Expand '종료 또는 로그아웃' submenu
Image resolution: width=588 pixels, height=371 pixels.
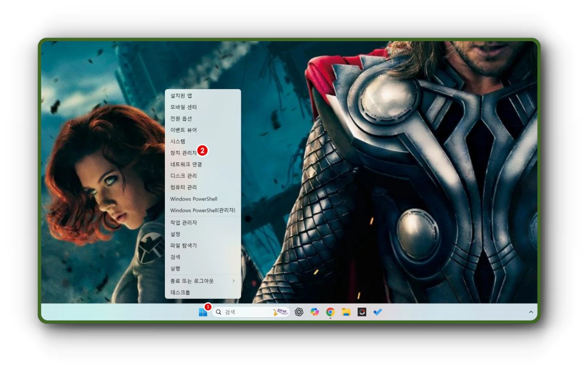[203, 281]
